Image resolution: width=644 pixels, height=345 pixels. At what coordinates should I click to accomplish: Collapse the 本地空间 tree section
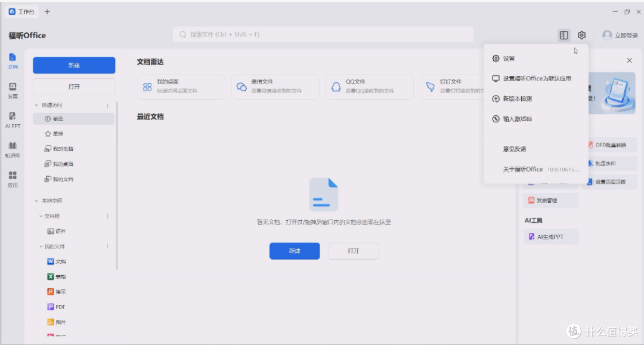[x=36, y=201]
